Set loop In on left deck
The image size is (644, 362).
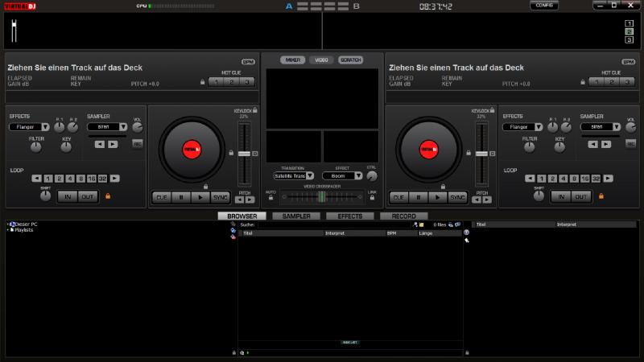tap(68, 196)
